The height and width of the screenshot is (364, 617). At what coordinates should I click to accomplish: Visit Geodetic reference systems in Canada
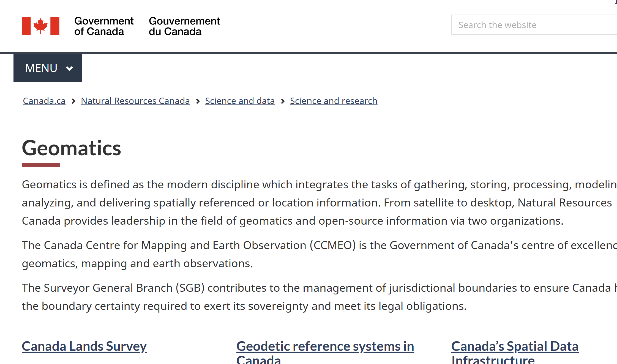pos(325,346)
